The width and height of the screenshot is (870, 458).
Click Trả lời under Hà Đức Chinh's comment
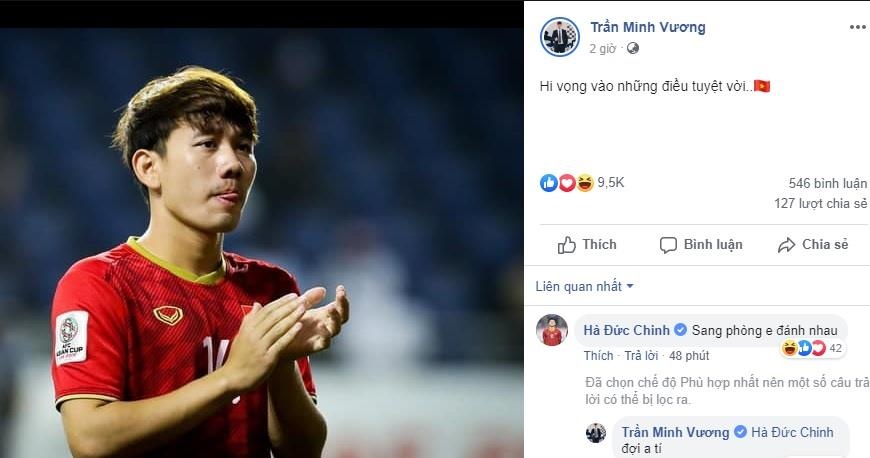[639, 355]
